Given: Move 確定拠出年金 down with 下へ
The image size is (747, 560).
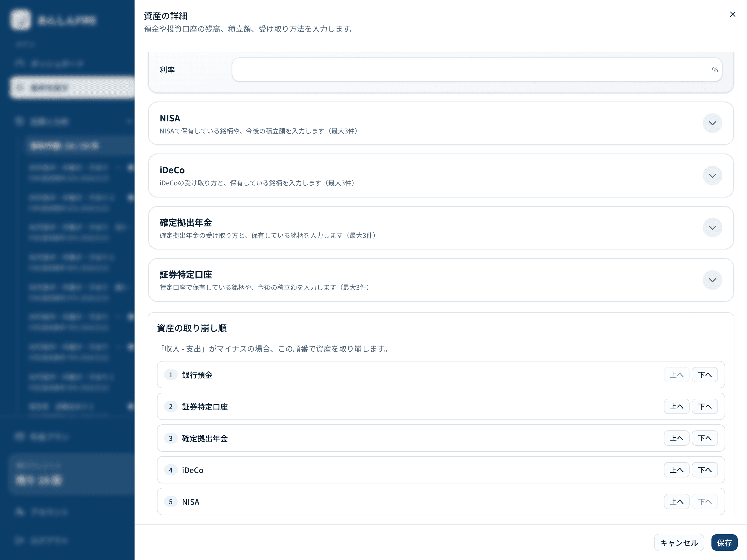Looking at the screenshot, I should pos(704,438).
